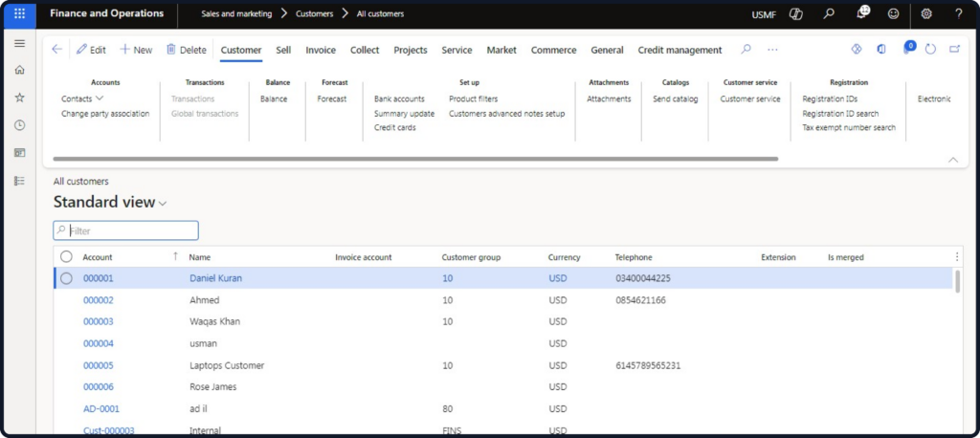Expand the Contacts dropdown
The height and width of the screenshot is (438, 980).
click(100, 99)
